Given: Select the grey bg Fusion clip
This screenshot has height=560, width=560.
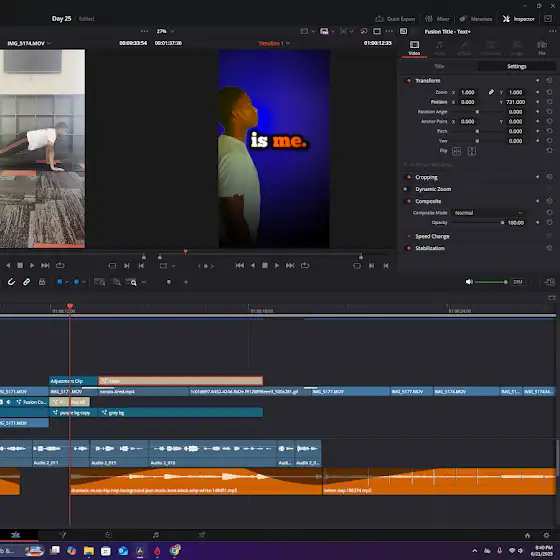Looking at the screenshot, I should (181, 412).
